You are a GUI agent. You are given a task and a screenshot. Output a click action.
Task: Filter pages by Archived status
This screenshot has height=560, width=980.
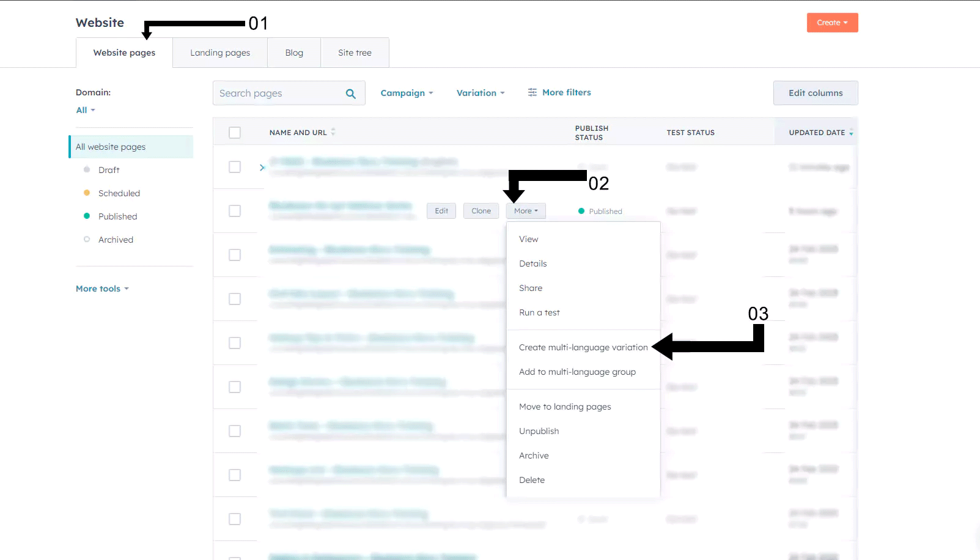click(116, 240)
